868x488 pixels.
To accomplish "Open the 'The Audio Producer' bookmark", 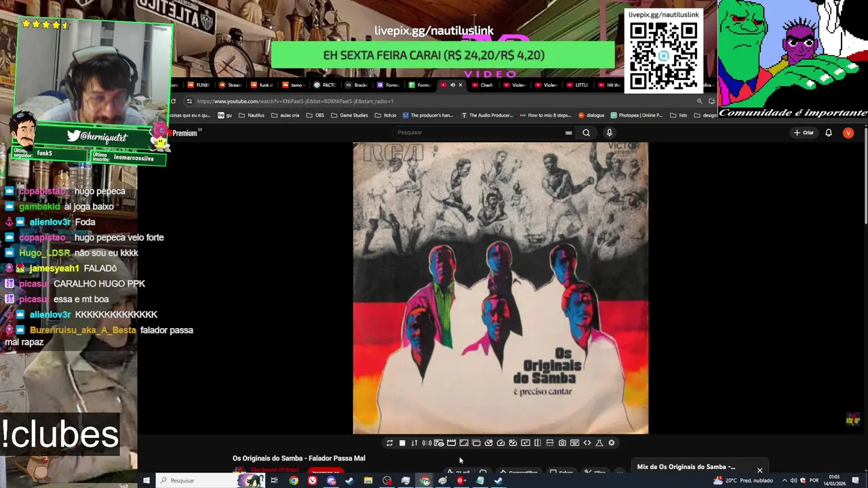I will 487,115.
